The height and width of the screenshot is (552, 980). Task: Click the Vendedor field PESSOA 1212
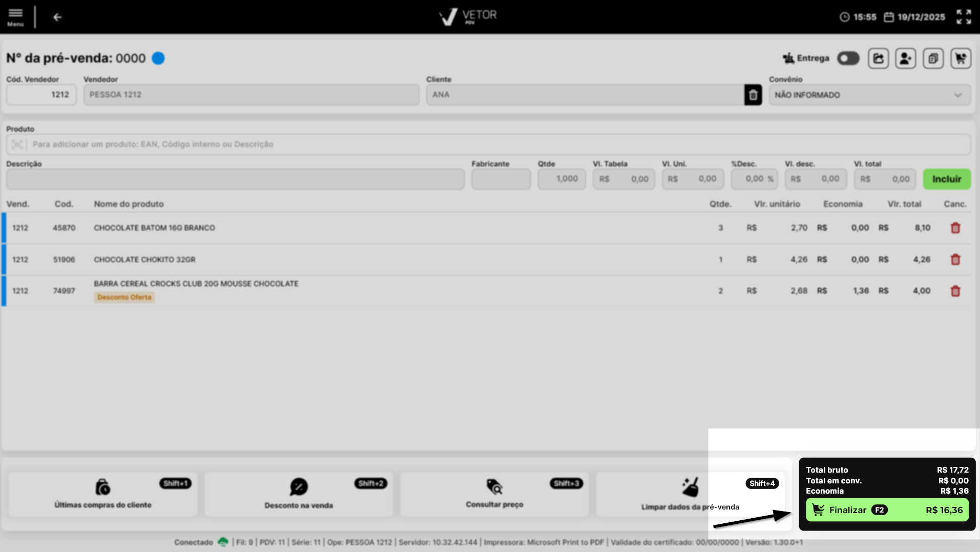pos(251,95)
